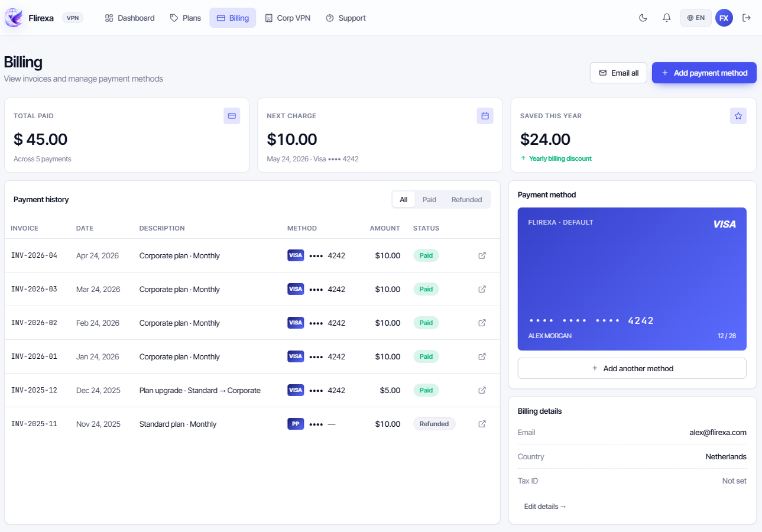
Task: Filter payment history by Paid
Action: 429,200
